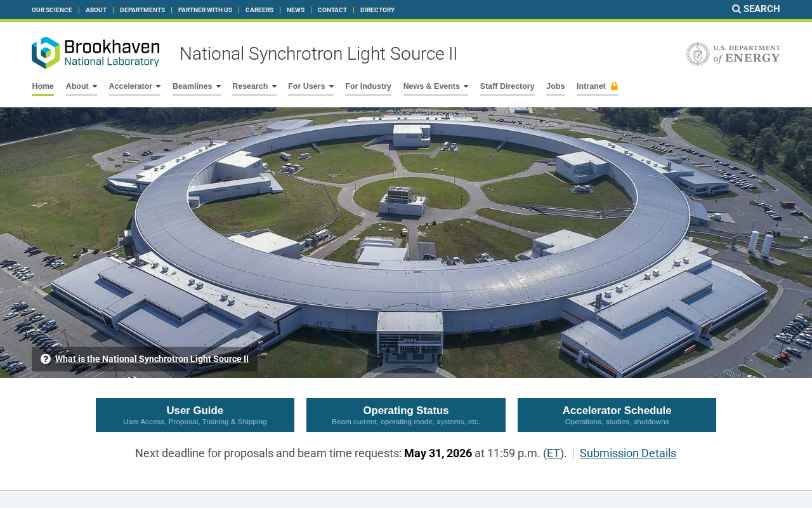The image size is (812, 508).
Task: Open the Accelerator menu label
Action: point(131,86)
